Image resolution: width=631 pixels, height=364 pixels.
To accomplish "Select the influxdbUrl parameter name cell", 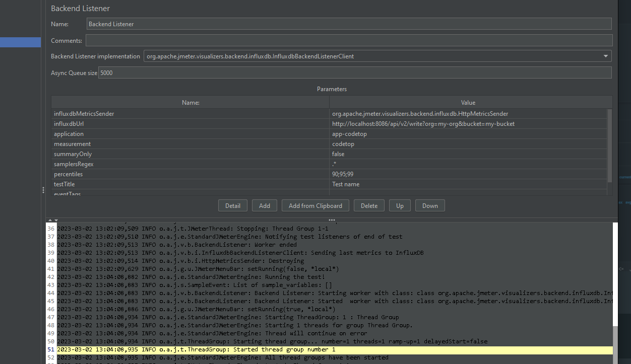I will click(x=190, y=124).
